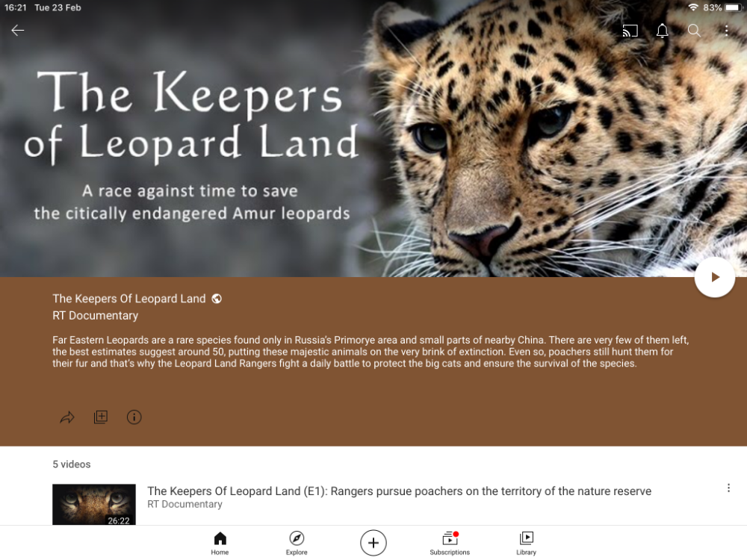Image resolution: width=747 pixels, height=560 pixels.
Task: Open the Subscriptions tab
Action: pyautogui.click(x=450, y=543)
